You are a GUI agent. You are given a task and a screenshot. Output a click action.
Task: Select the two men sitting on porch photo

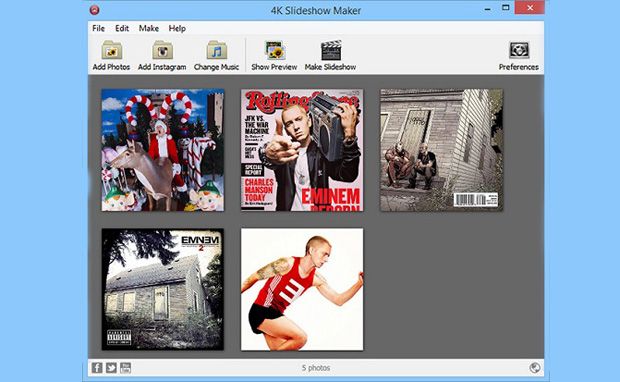pyautogui.click(x=441, y=150)
